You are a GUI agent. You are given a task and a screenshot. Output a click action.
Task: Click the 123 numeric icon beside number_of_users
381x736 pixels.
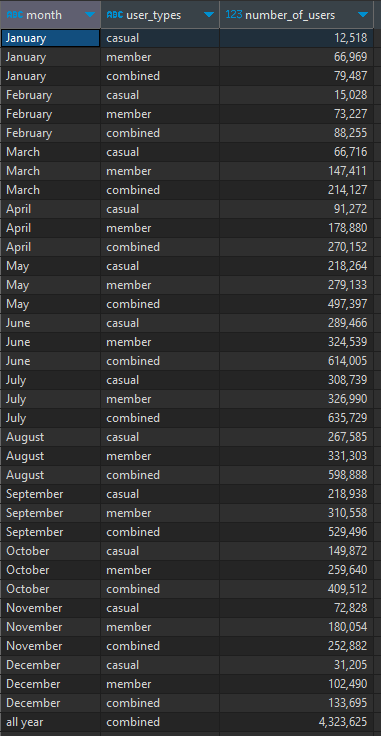[234, 15]
